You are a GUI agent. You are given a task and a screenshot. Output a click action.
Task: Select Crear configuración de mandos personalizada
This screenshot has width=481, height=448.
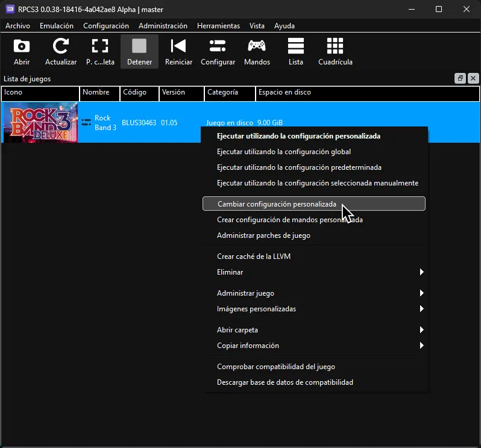(x=314, y=220)
